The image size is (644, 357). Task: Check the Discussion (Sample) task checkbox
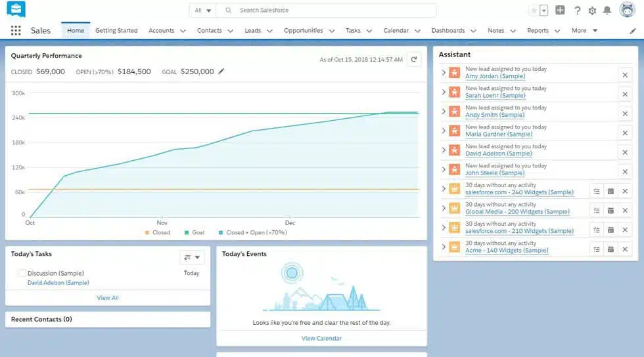point(22,273)
